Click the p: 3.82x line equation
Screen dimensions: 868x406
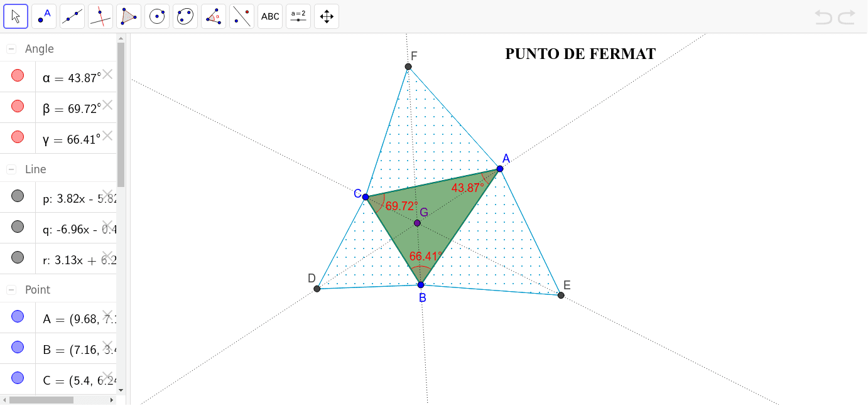pyautogui.click(x=79, y=199)
